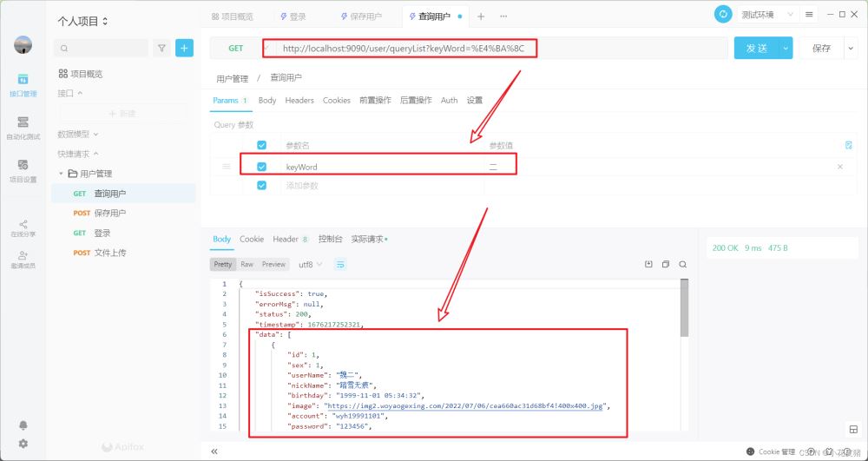The image size is (868, 461).
Task: Open the 接口管理 sidebar section
Action: click(23, 85)
